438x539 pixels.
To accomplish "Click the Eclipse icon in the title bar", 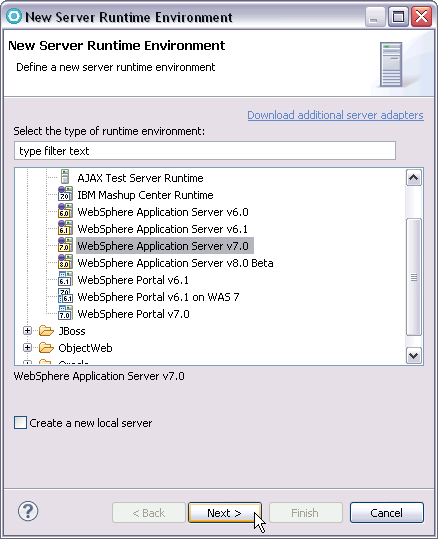I will coord(13,16).
